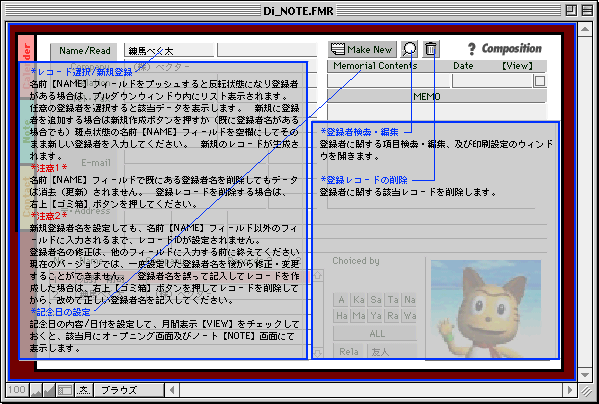Click the *記念日の設定 help heading
Image resolution: width=599 pixels, height=404 pixels.
[60, 312]
